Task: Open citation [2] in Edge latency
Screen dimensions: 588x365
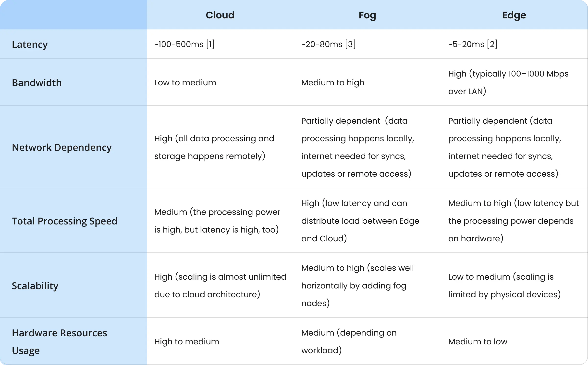Action: click(492, 44)
